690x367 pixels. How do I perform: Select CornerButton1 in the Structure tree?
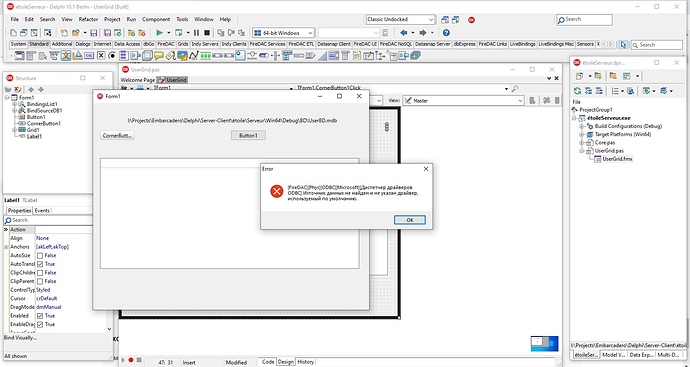(44, 124)
